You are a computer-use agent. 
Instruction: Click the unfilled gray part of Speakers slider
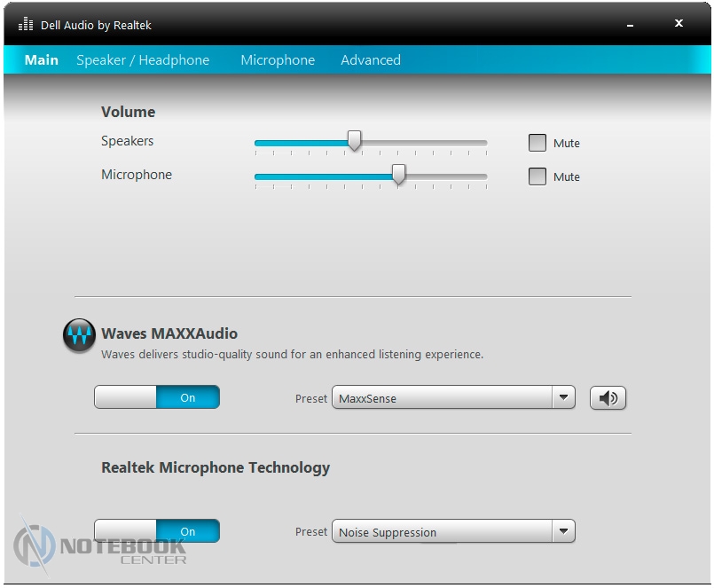(426, 143)
